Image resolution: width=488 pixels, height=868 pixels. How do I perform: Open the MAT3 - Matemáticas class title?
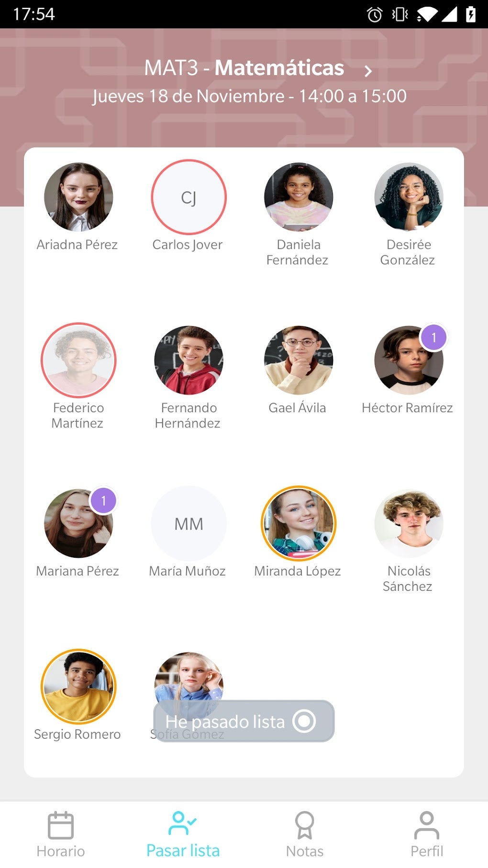[244, 68]
